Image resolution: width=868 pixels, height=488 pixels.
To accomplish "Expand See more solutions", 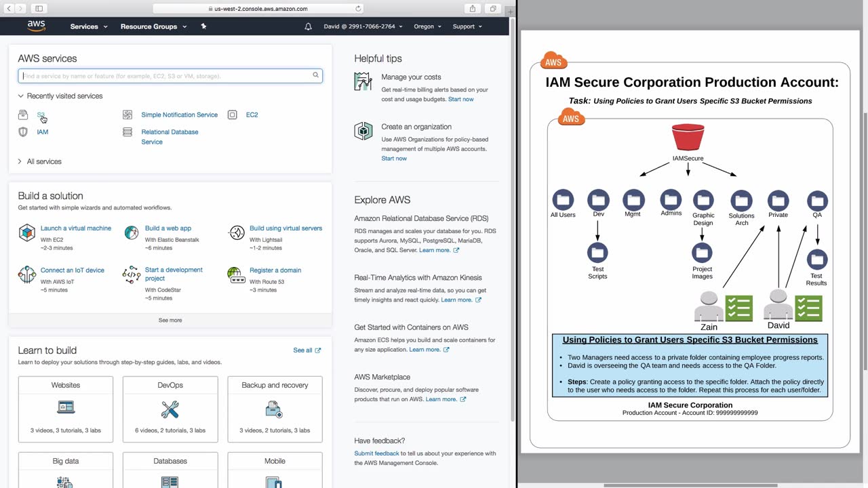I will pyautogui.click(x=170, y=320).
